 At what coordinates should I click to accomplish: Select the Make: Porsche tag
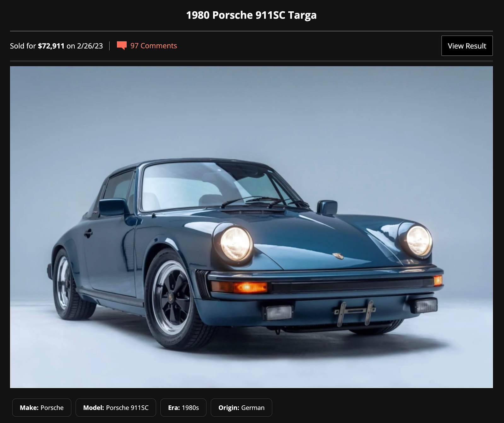pos(42,408)
